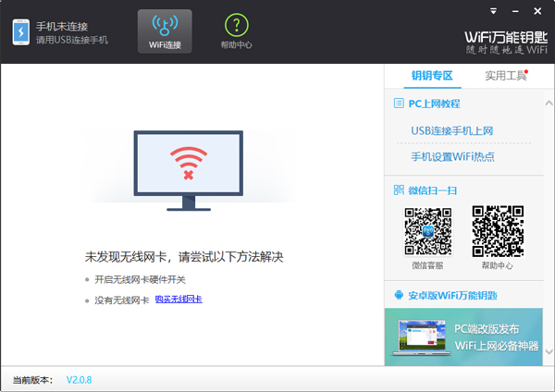
Task: Open 手机设置WiFi热点 tutorial
Action: click(x=452, y=157)
